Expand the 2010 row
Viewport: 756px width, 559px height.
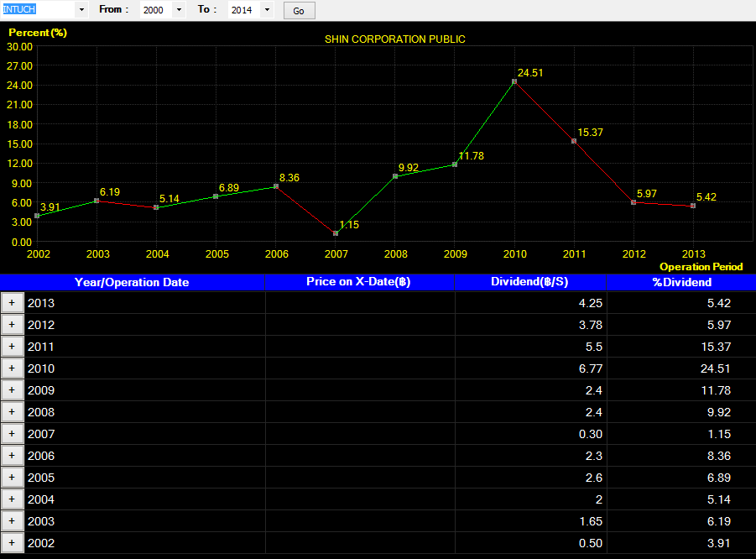tap(12, 368)
